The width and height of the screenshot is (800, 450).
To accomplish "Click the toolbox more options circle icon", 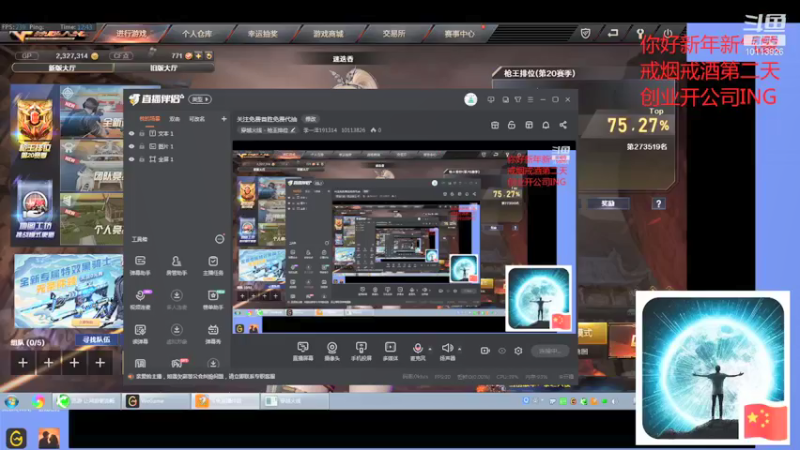I will pos(219,239).
